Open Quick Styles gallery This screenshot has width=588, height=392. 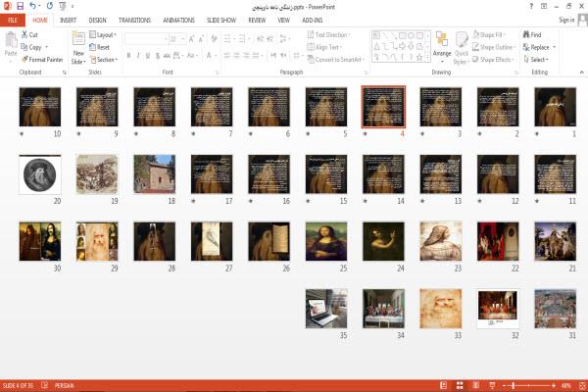pyautogui.click(x=462, y=48)
